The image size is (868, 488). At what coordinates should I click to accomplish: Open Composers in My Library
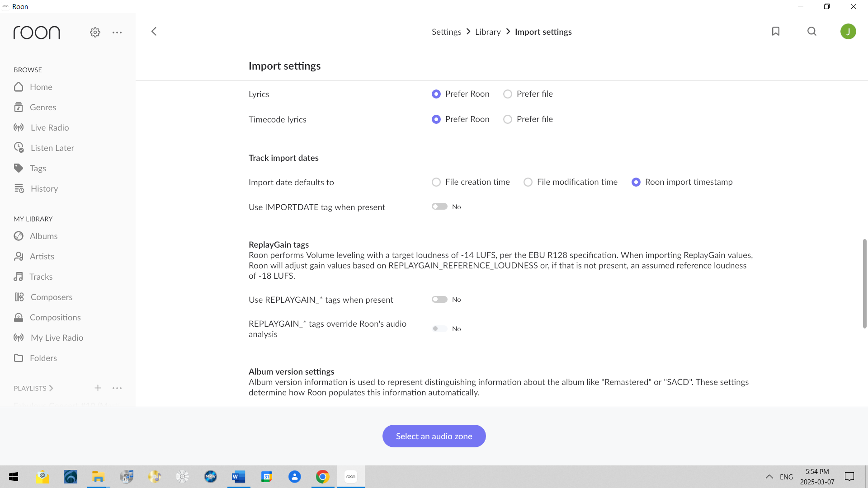pyautogui.click(x=51, y=297)
